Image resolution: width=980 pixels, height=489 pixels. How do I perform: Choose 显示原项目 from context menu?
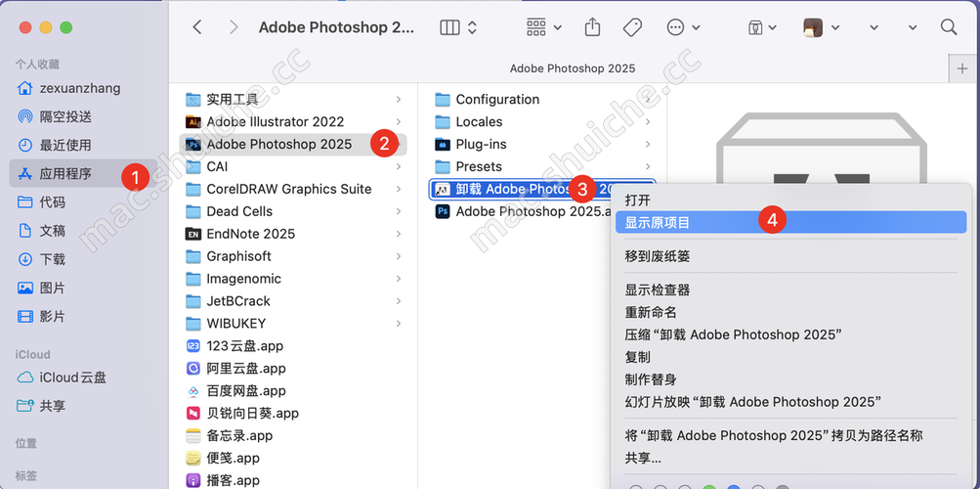point(790,223)
